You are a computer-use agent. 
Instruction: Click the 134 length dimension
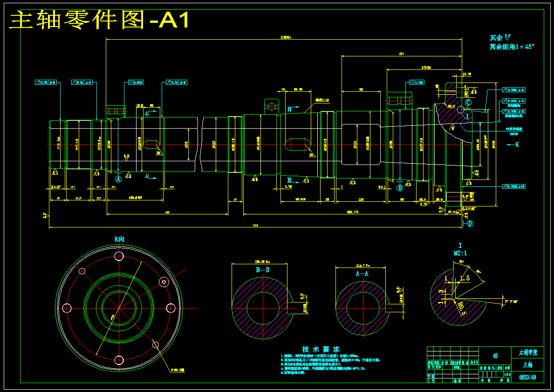(361, 199)
